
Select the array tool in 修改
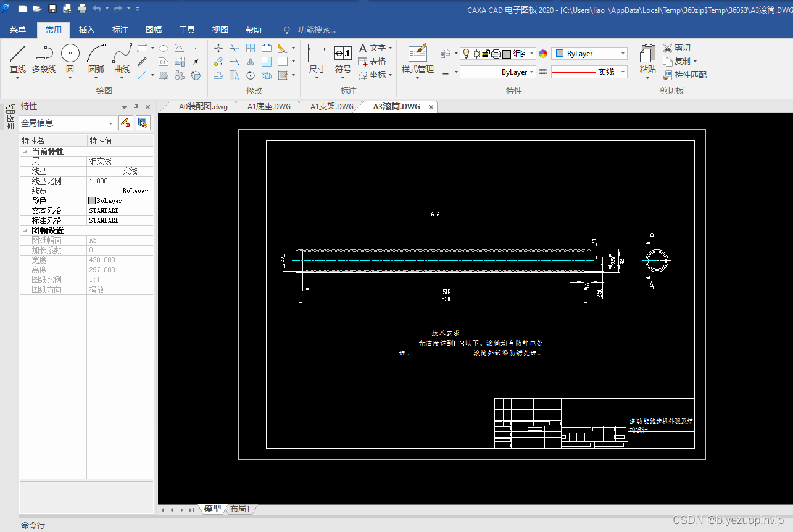click(x=251, y=48)
